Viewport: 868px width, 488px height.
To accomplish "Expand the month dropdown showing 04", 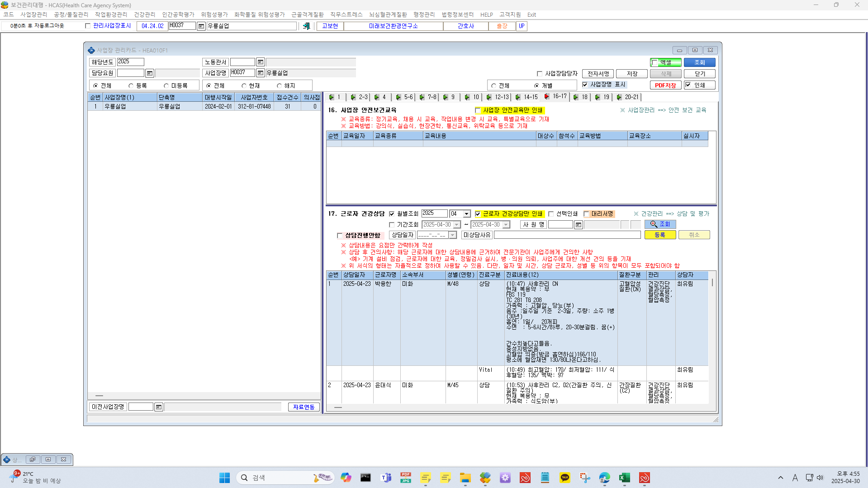I will pos(466,214).
